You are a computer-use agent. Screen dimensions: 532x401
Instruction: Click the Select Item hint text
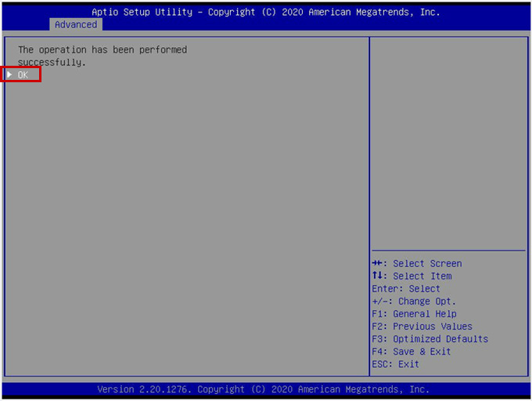[x=422, y=276]
